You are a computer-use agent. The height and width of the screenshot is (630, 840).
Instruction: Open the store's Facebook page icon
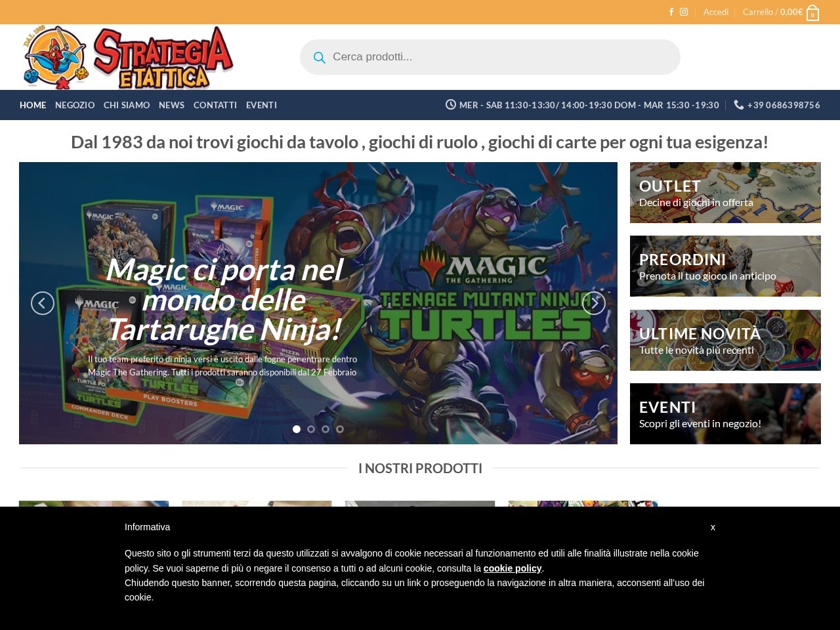point(671,12)
